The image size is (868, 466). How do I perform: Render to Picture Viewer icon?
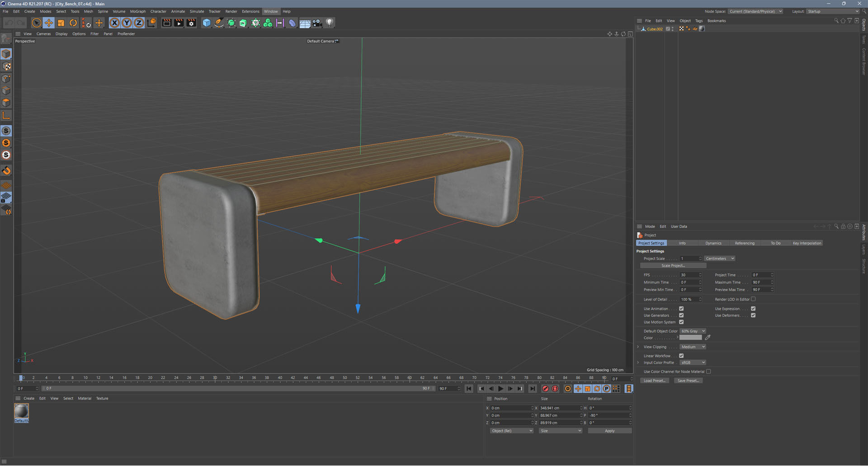[179, 23]
